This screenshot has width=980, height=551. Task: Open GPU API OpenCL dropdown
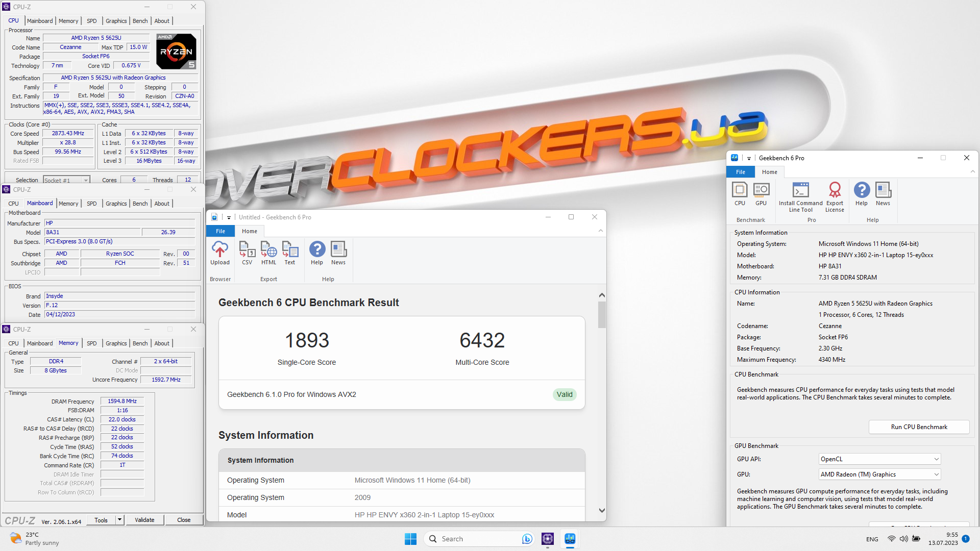[x=879, y=459]
